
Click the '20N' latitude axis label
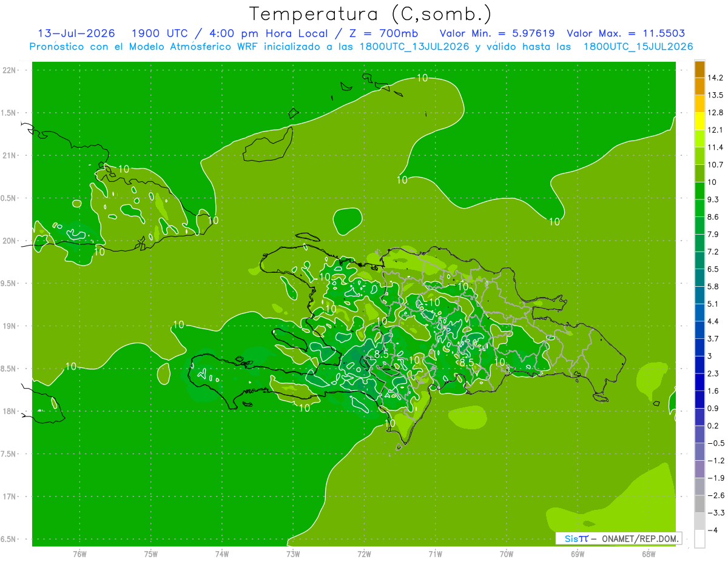point(10,241)
